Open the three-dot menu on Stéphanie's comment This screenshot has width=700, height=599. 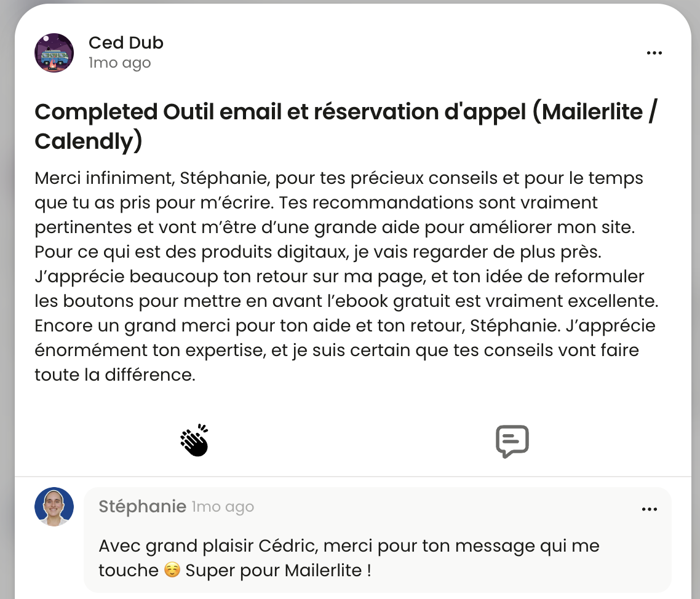click(x=650, y=509)
